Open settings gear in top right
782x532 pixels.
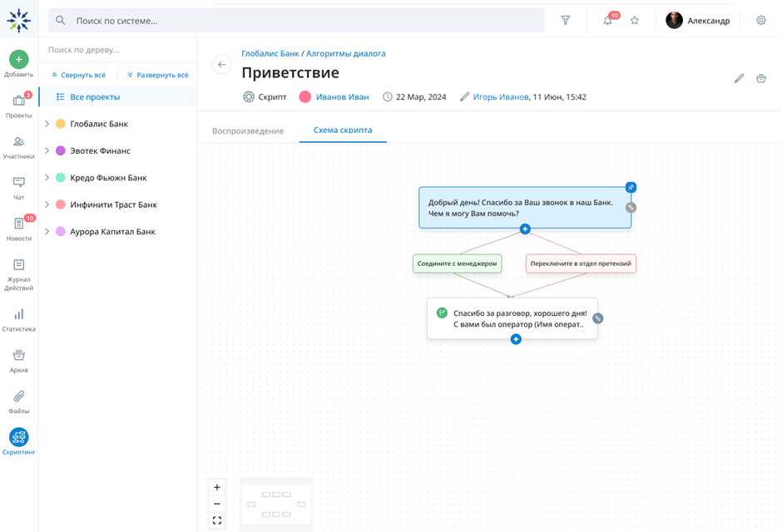760,21
